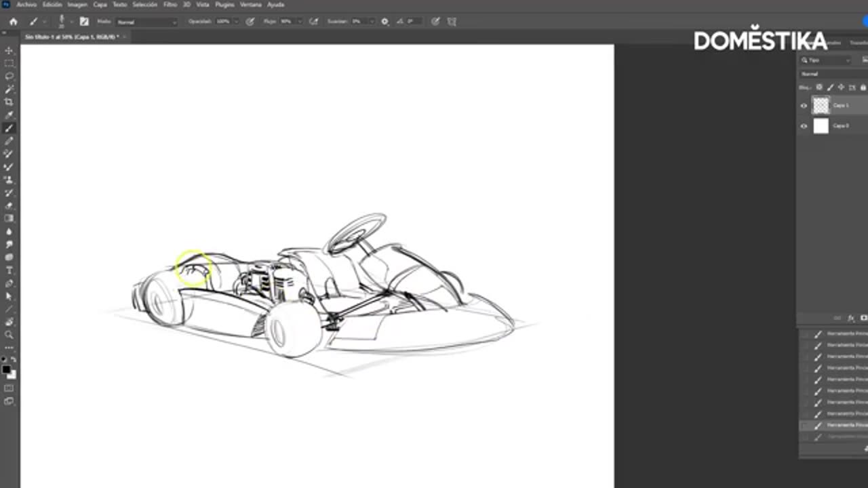Open the Ventana menu
Image resolution: width=868 pixels, height=488 pixels.
(251, 5)
